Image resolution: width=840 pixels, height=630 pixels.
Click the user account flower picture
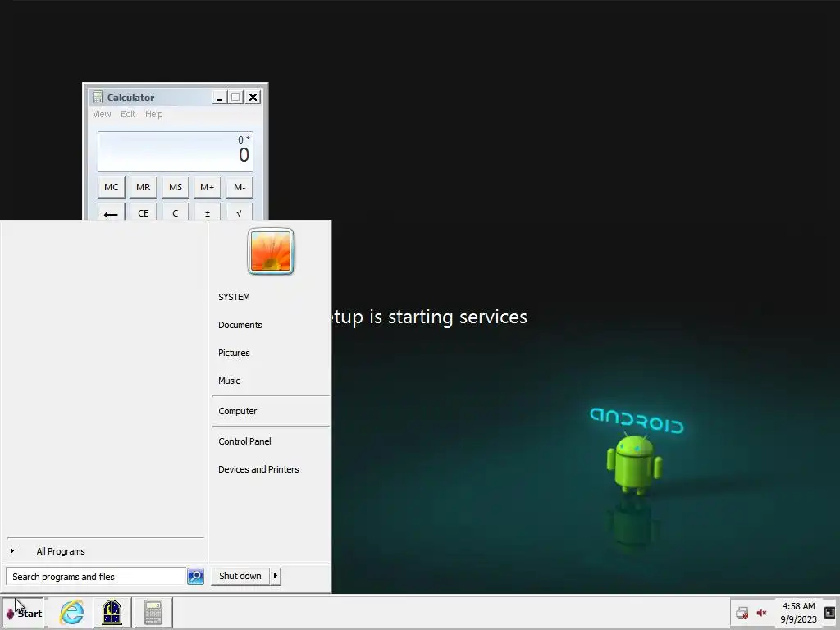271,251
